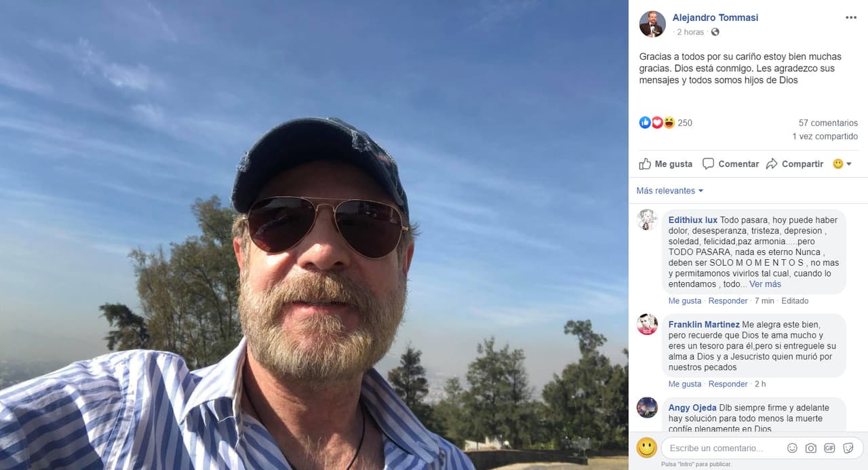Click the blue thumbs-up reaction icon
The image size is (868, 470).
645,122
